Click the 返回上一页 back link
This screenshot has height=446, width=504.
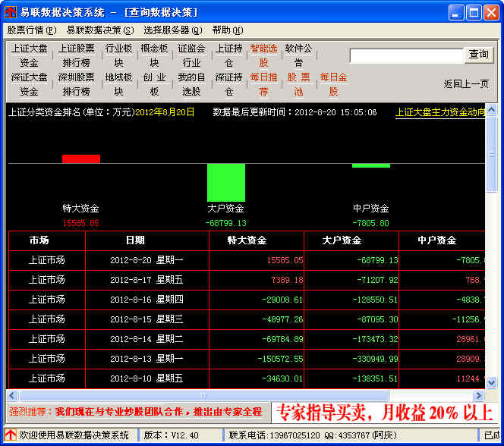[x=466, y=84]
